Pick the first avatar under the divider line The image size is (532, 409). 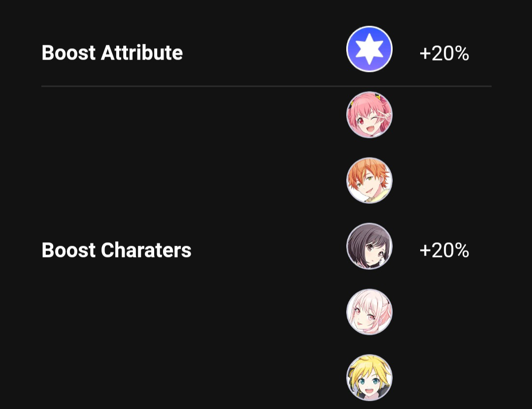[x=369, y=115]
